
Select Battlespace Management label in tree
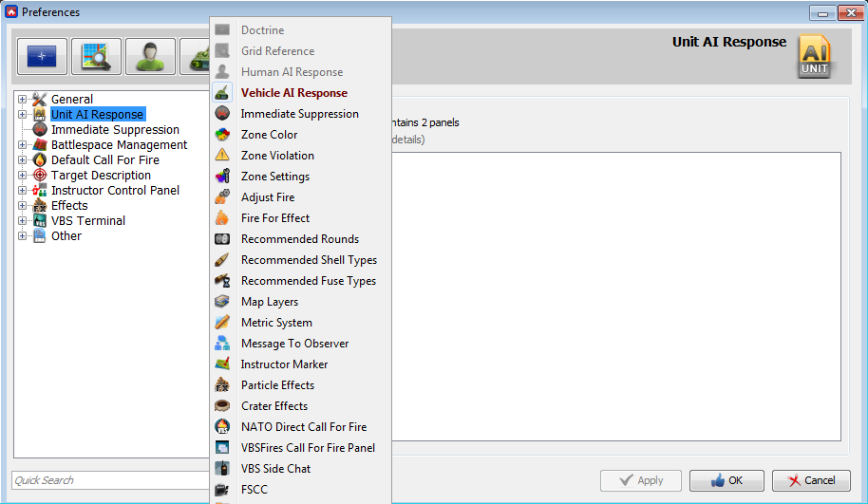(x=119, y=145)
